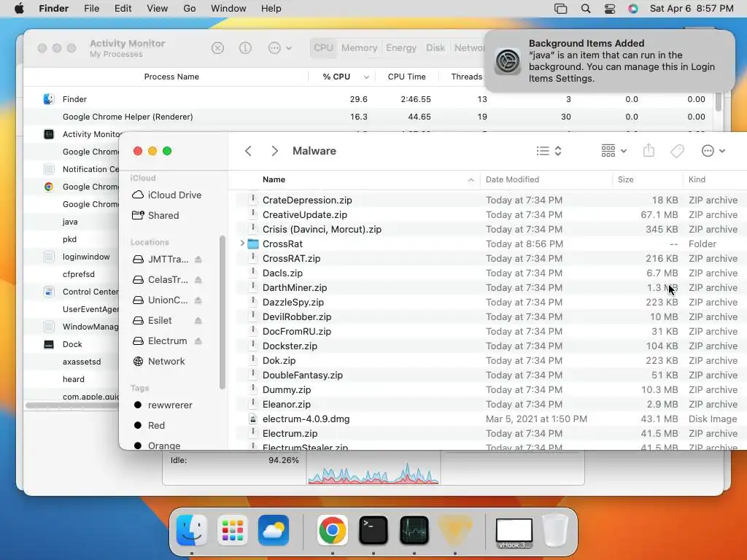The height and width of the screenshot is (560, 747).
Task: Select Eleanor.zip file
Action: pyautogui.click(x=491, y=404)
